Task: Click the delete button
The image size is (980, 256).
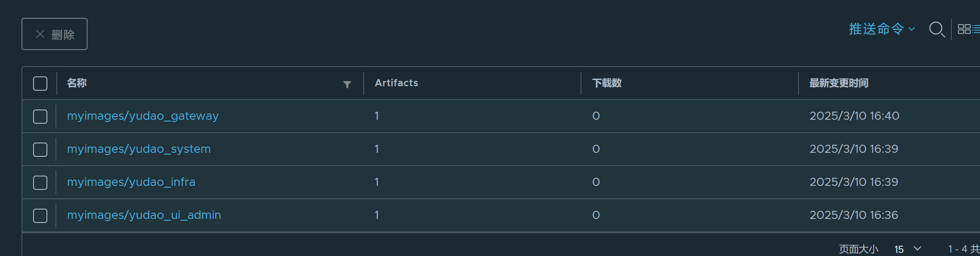Action: click(x=55, y=34)
